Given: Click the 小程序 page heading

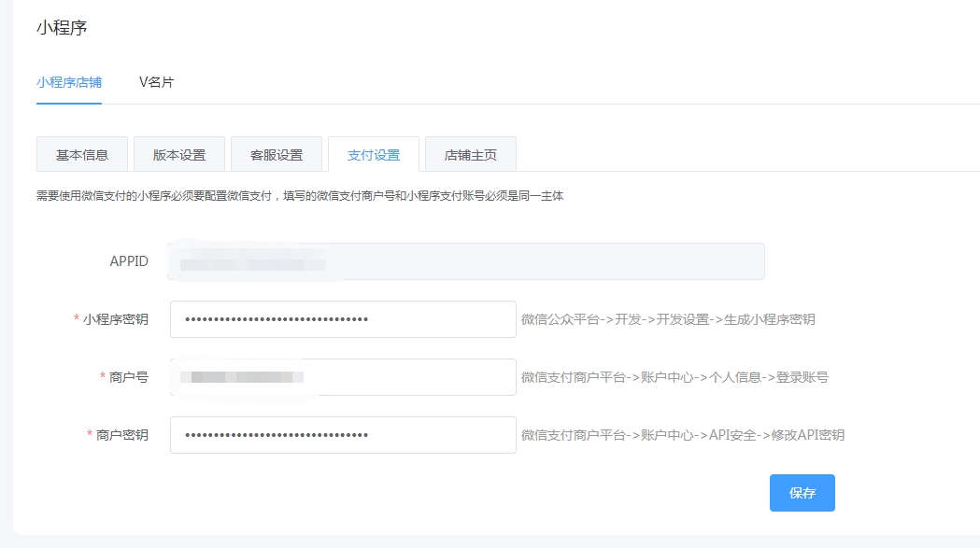Looking at the screenshot, I should (x=62, y=28).
